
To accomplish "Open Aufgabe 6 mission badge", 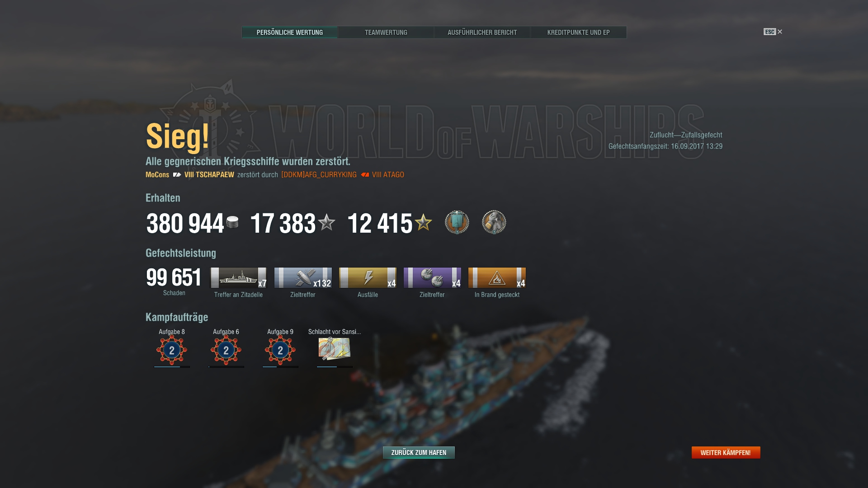I will (226, 350).
